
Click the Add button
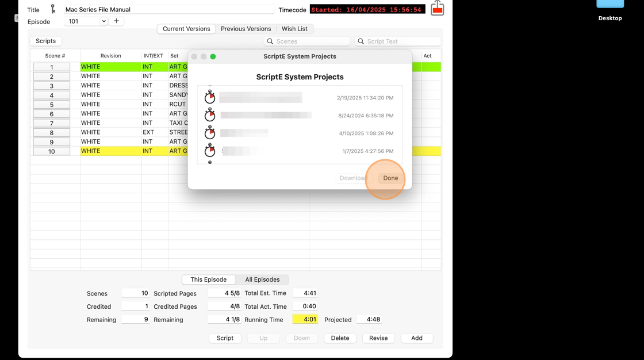pyautogui.click(x=417, y=338)
